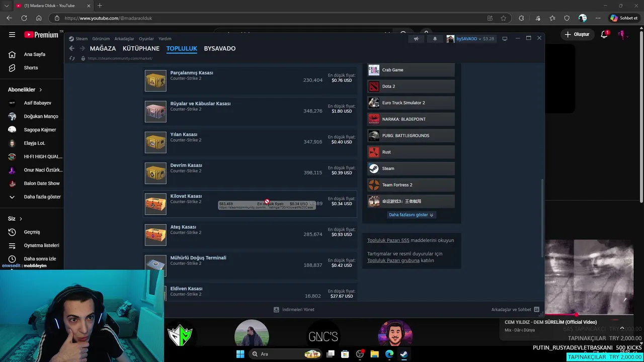
Task: Click the YouTube Premium logo
Action: tap(41, 35)
